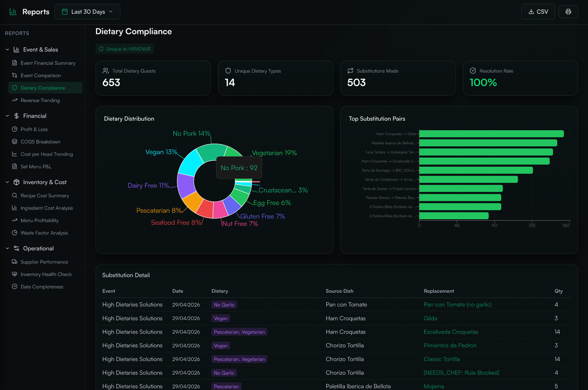Click the Tarta de Santiago substitution bar
Screen dimensions: 588x390
(476, 170)
